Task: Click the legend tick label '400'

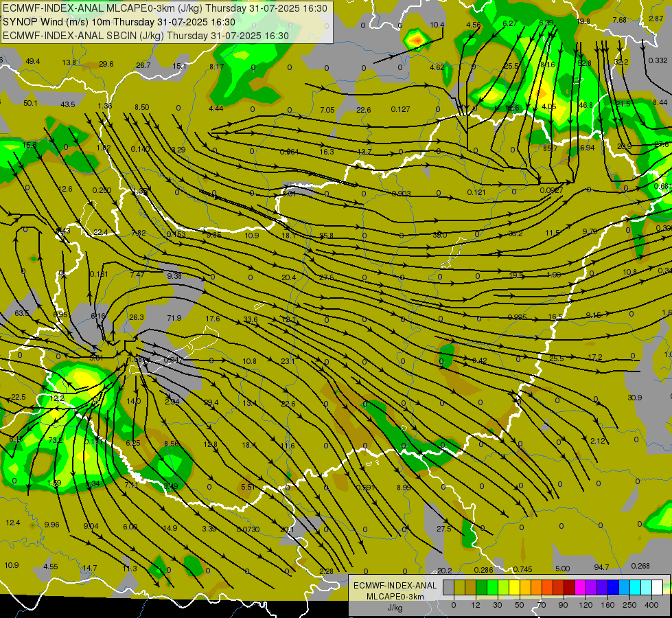Action: click(x=651, y=605)
